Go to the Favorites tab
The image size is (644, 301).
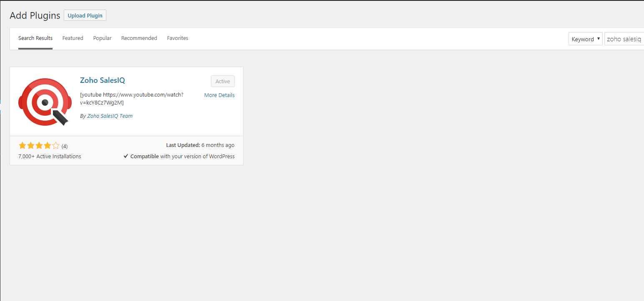click(x=178, y=38)
